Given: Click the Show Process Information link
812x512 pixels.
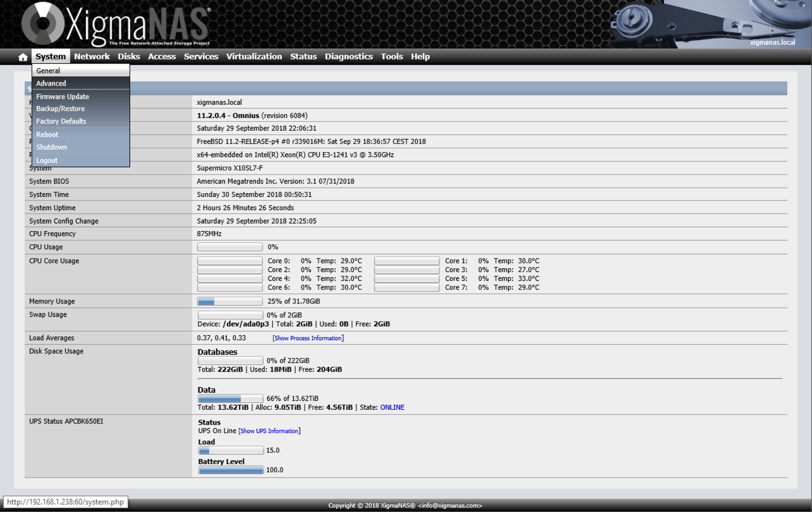Looking at the screenshot, I should pos(308,338).
